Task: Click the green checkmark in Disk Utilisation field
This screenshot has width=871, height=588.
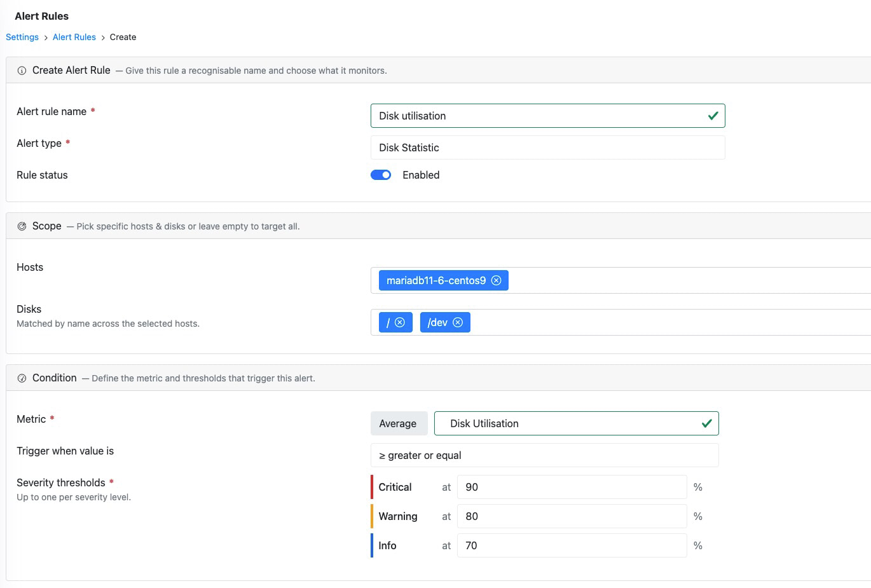Action: (x=706, y=423)
